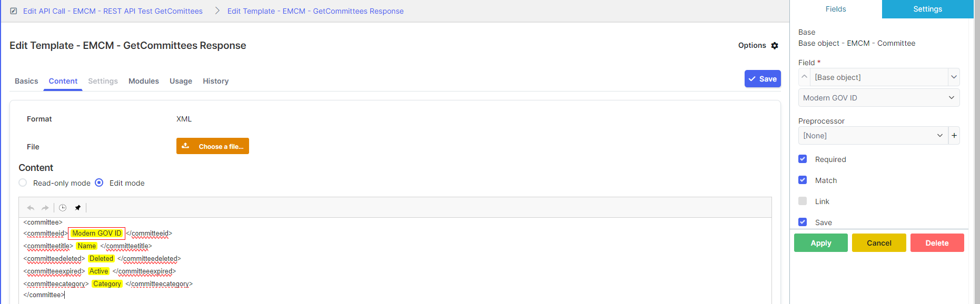Viewport: 980px width, 304px height.
Task: Switch to the Fields panel tab
Action: [836, 9]
